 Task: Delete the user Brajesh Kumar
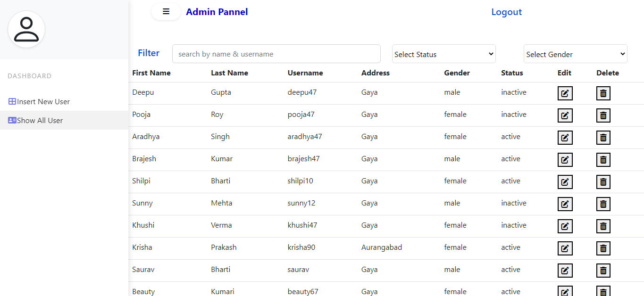tap(603, 159)
